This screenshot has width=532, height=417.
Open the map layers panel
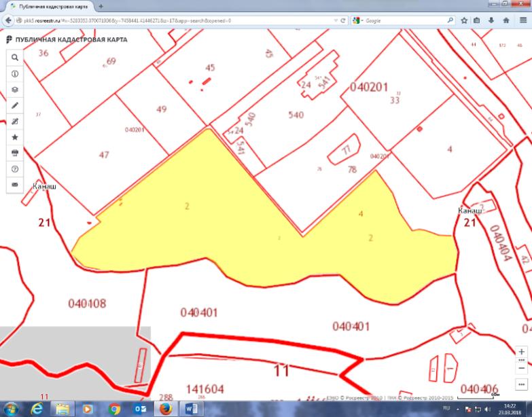(x=15, y=90)
